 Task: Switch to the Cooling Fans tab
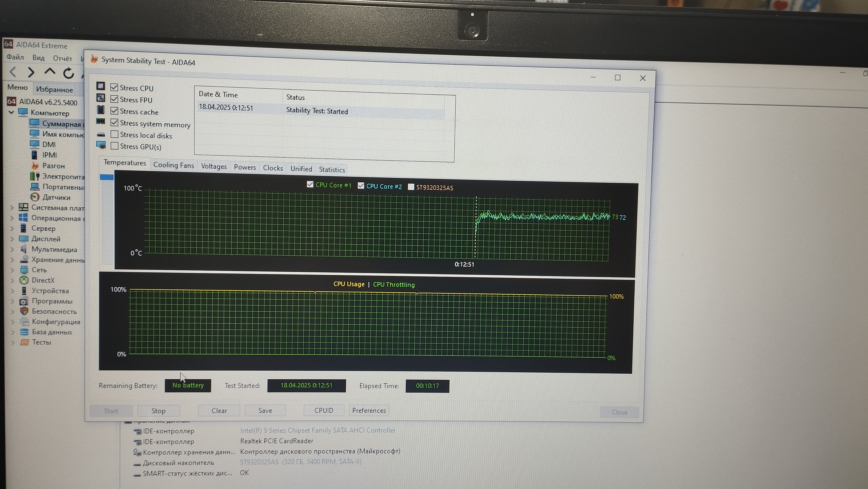[174, 165]
